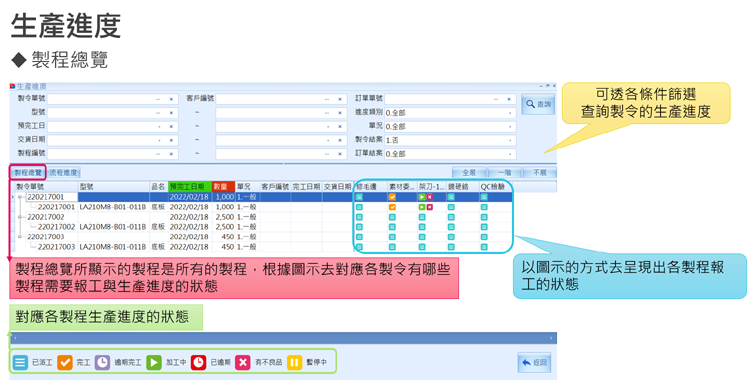This screenshot has width=750, height=385.
Task: Click the orange 完工 checkmark legend icon
Action: 65,362
